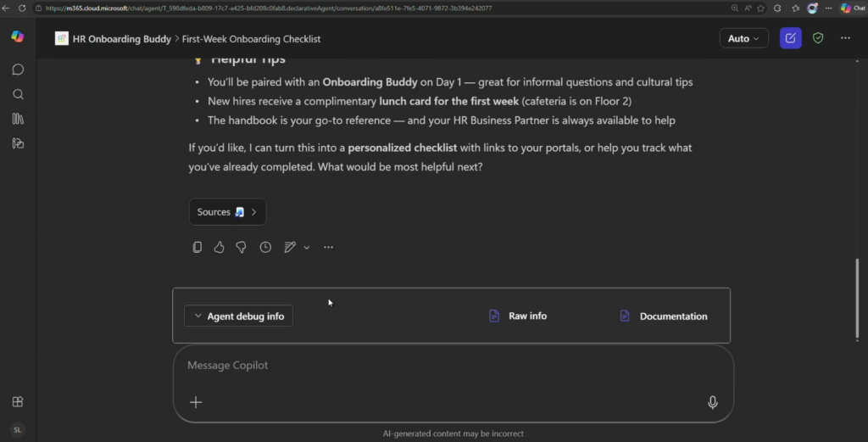Open the dropdown arrow next to the pencil icon
868x442 pixels.
click(x=307, y=248)
